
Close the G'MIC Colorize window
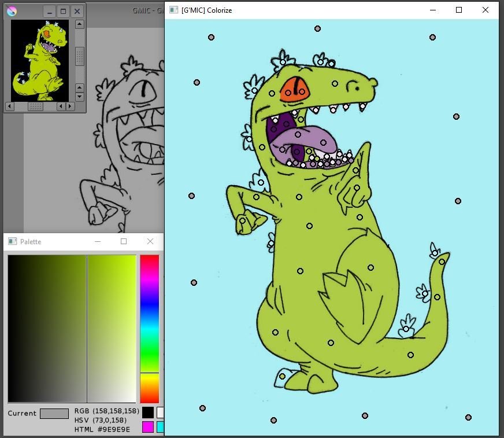(486, 10)
